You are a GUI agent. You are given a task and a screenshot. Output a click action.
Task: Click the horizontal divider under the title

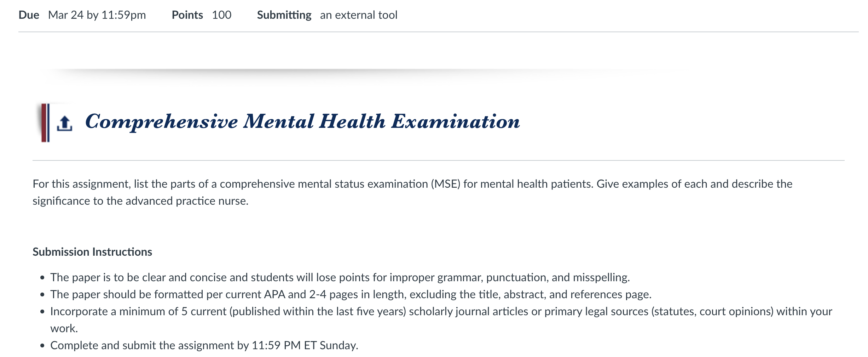coord(439,160)
